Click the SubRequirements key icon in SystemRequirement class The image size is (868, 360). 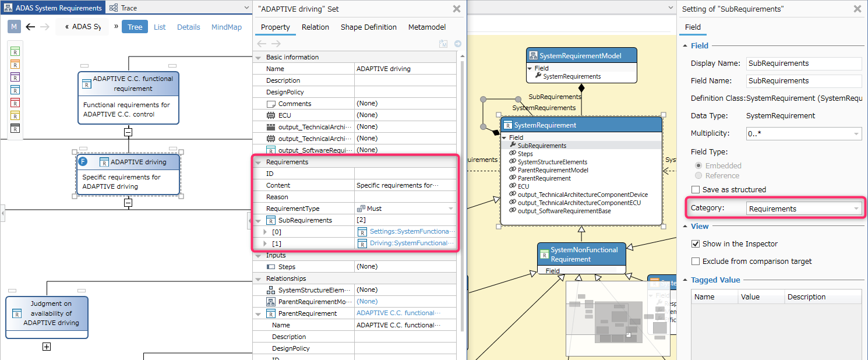coord(513,146)
